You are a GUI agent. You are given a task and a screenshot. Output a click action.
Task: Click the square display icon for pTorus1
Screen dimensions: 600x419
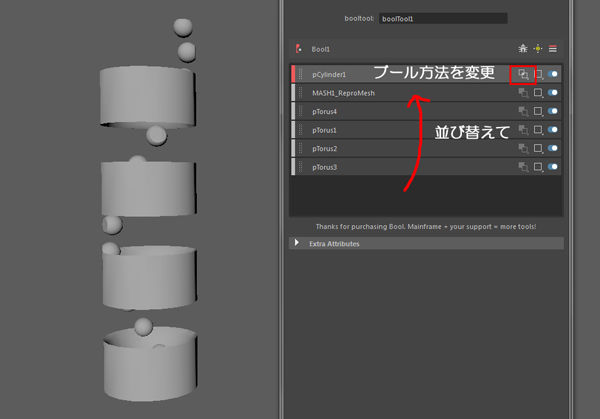pos(538,130)
